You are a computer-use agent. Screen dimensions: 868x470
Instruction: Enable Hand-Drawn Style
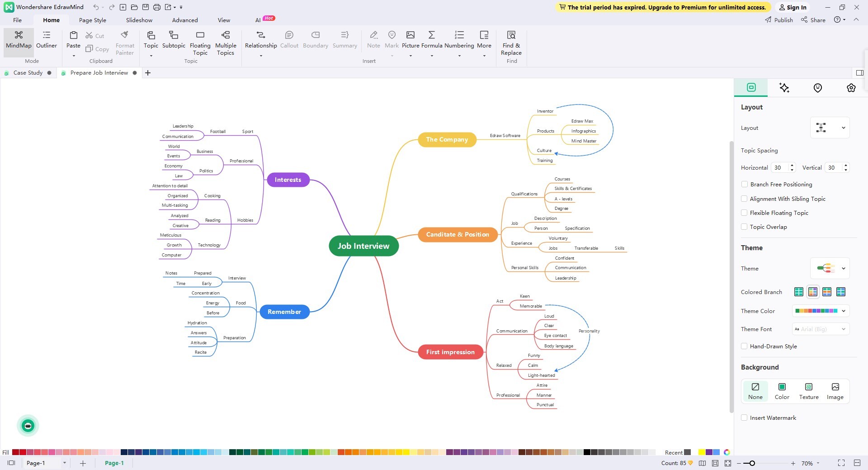(744, 346)
